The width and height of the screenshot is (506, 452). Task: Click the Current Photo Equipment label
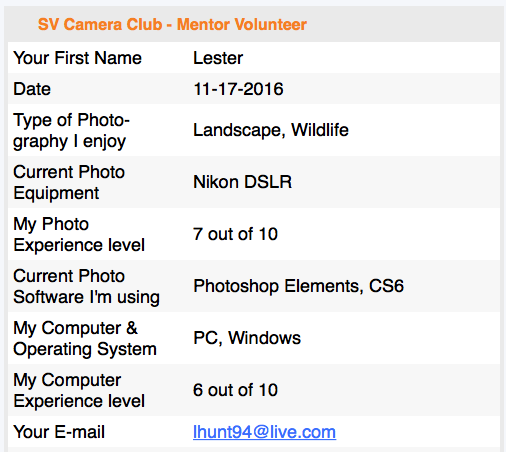69,182
